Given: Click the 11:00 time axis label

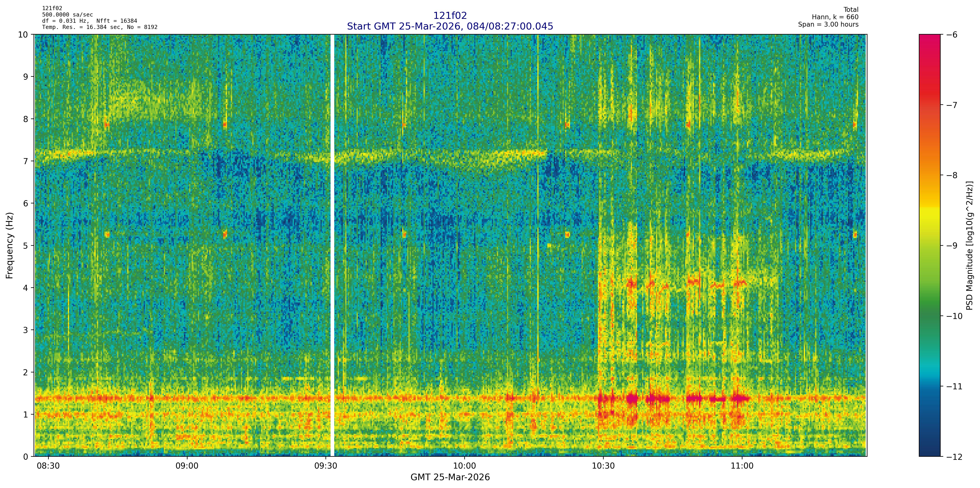Looking at the screenshot, I should pyautogui.click(x=742, y=466).
